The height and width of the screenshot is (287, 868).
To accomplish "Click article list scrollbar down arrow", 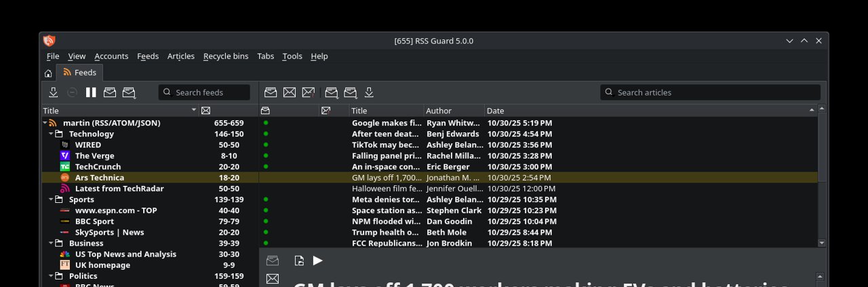I will [x=822, y=243].
